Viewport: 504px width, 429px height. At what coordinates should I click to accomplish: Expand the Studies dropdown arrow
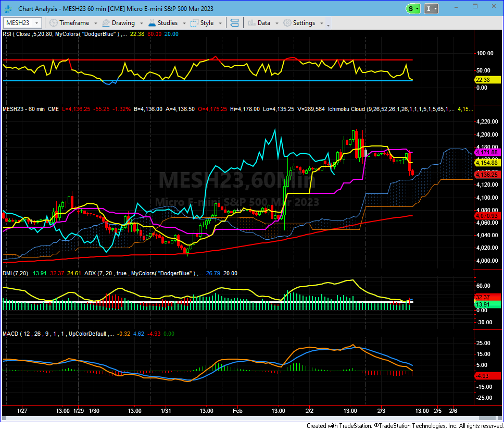point(184,23)
